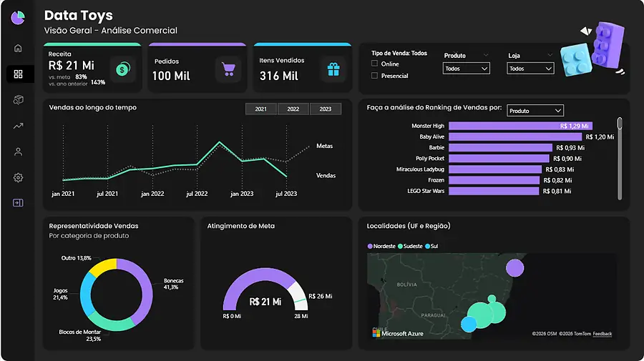This screenshot has height=361, width=644.
Task: Click the Data Toys pie chart logo
Action: [18, 18]
